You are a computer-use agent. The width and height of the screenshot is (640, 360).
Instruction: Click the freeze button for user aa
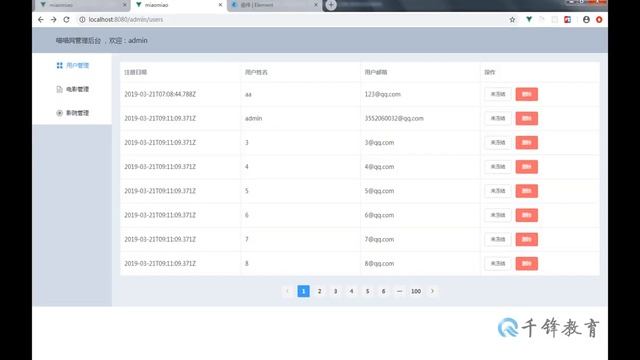coord(498,94)
